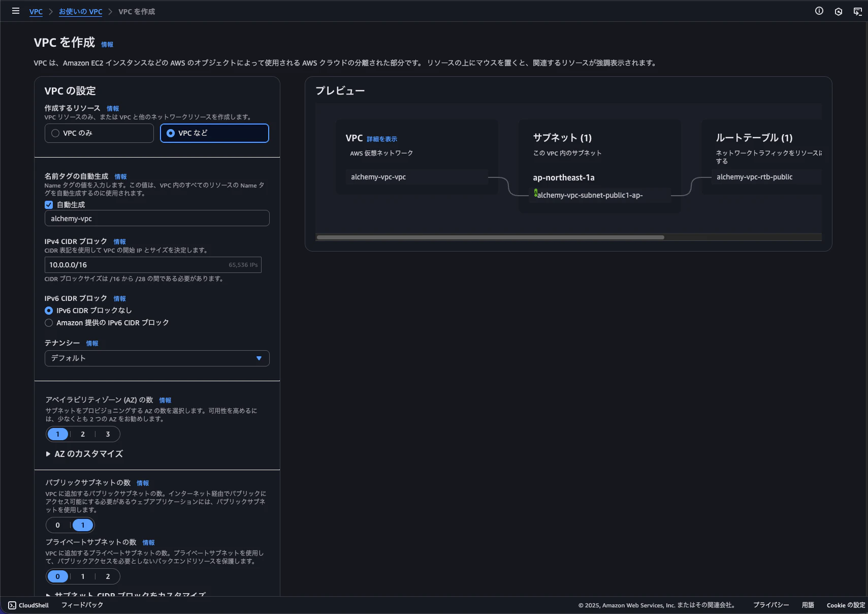Viewport: 868px width, 614px height.
Task: Click alchemy-vpc-vpc in preview
Action: pyautogui.click(x=417, y=177)
